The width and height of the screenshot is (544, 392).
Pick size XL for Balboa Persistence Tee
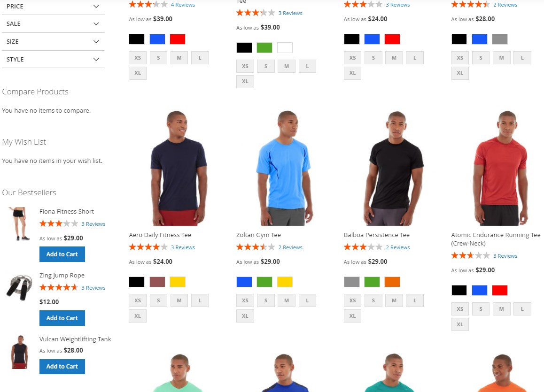pos(352,316)
